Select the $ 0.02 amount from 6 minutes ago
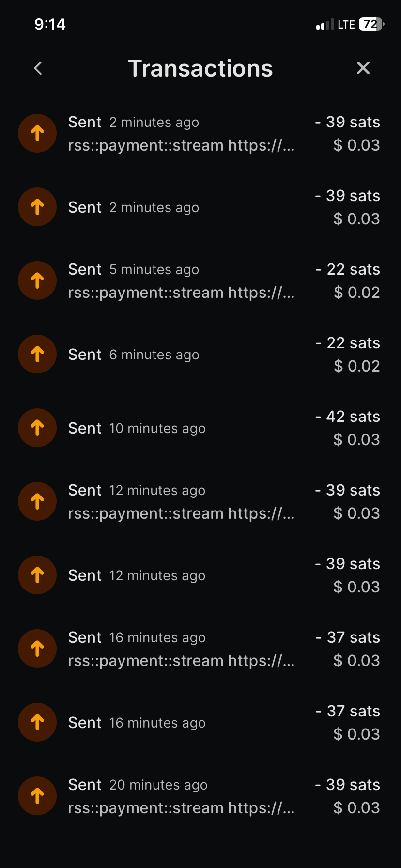Screen dimensions: 401x868 click(x=357, y=366)
